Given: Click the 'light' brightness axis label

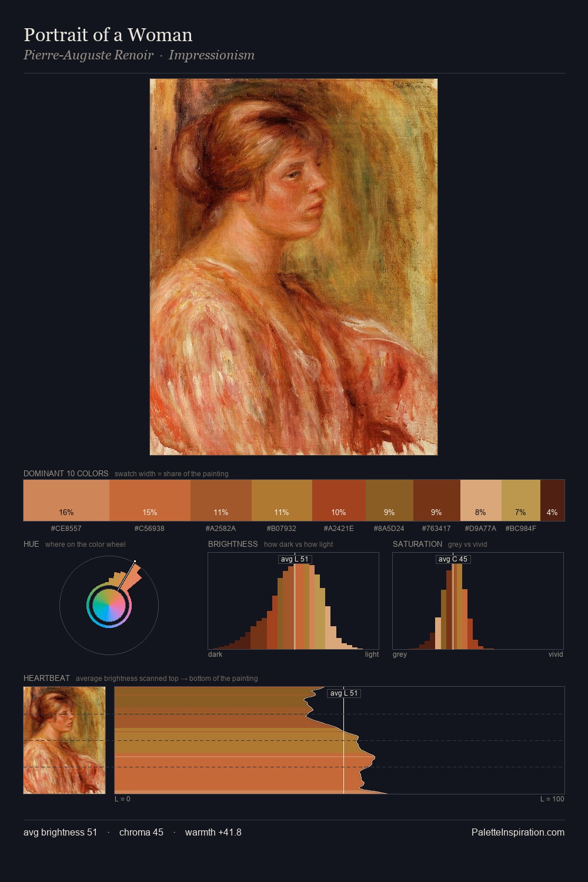Looking at the screenshot, I should coord(372,654).
